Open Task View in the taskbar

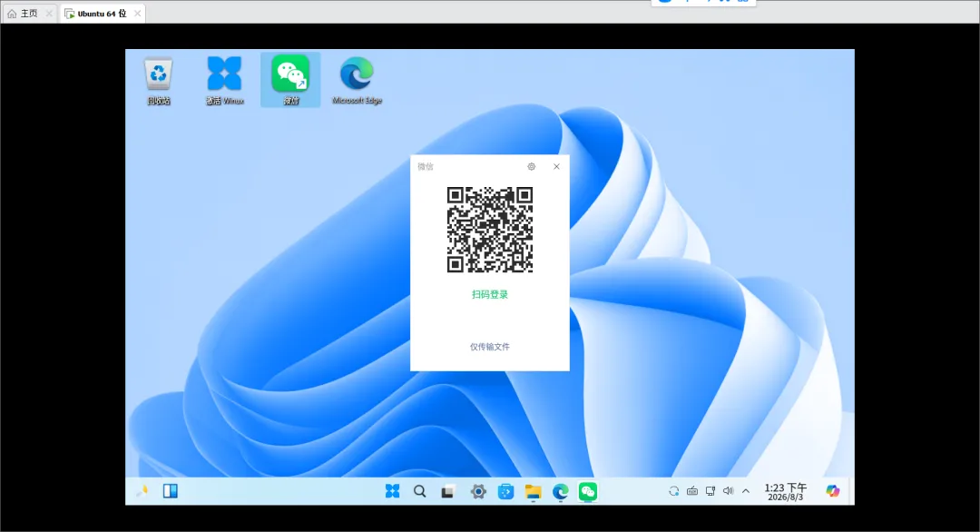[447, 491]
